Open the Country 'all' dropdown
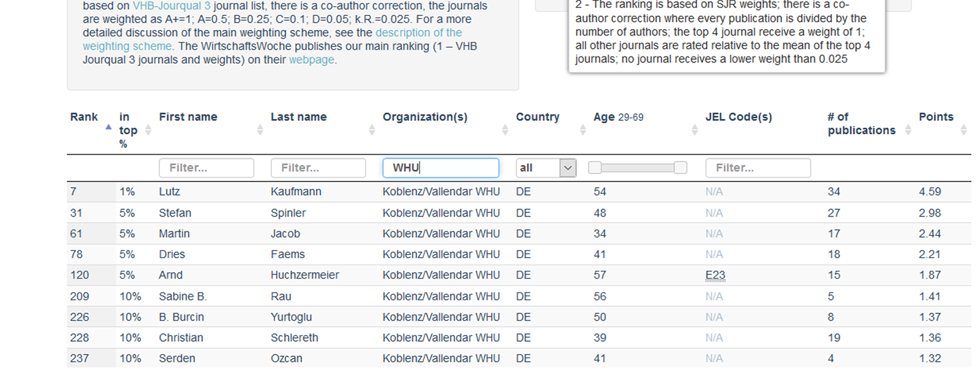Image resolution: width=980 pixels, height=368 pixels. [546, 168]
